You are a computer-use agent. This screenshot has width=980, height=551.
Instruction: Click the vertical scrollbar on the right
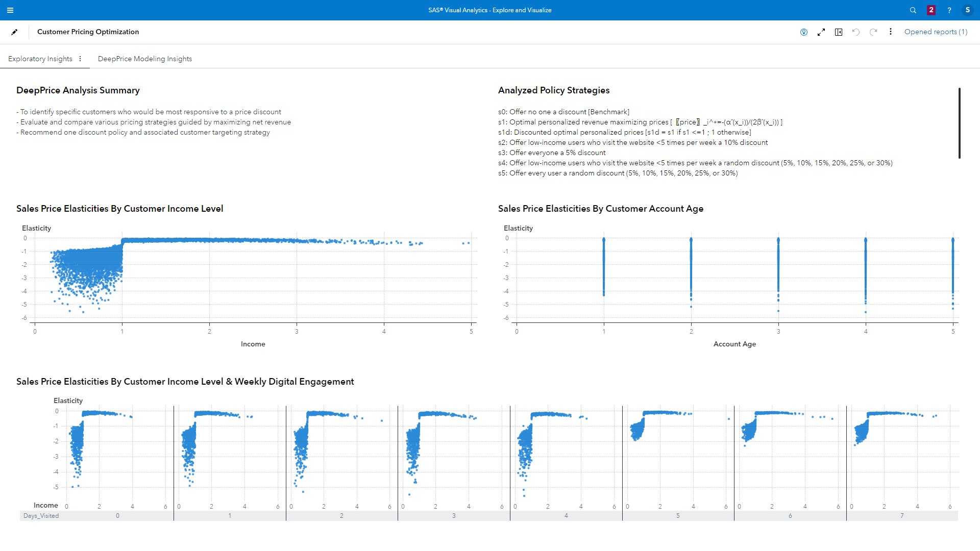[960, 123]
